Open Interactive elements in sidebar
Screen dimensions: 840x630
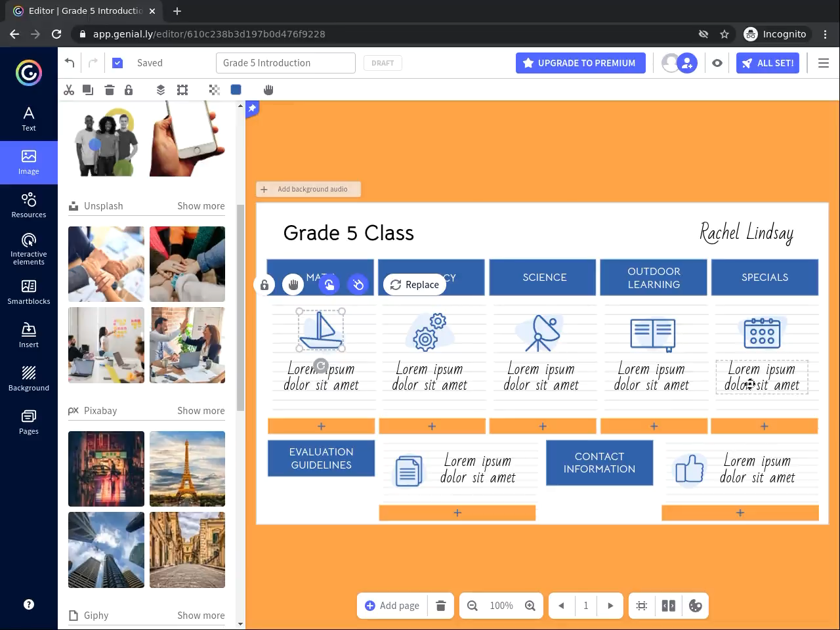click(x=29, y=249)
